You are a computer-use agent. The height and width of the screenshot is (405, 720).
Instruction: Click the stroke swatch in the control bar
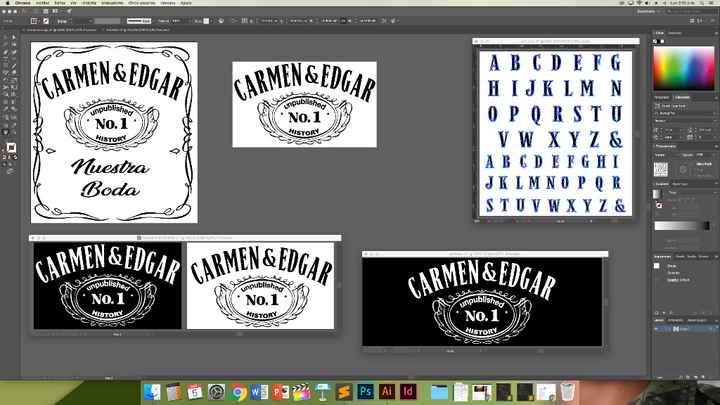[x=46, y=21]
